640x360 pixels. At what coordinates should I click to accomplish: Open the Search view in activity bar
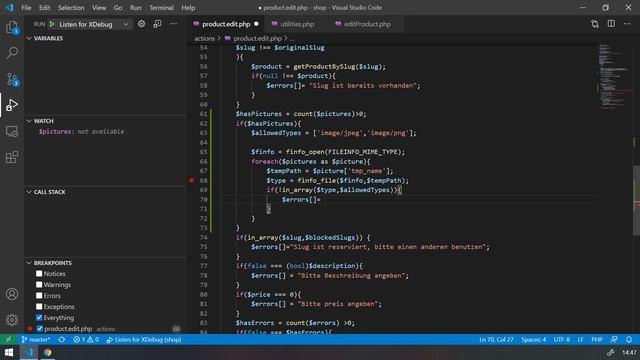pos(12,53)
